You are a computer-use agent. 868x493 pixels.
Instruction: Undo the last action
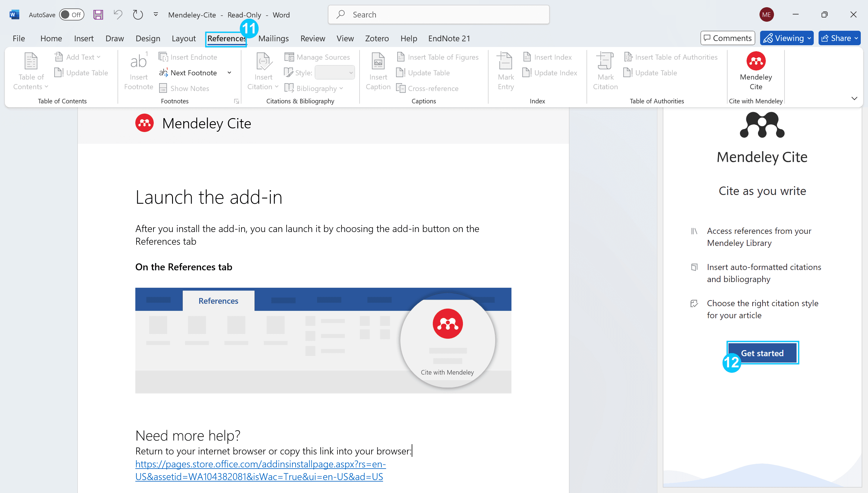(118, 14)
